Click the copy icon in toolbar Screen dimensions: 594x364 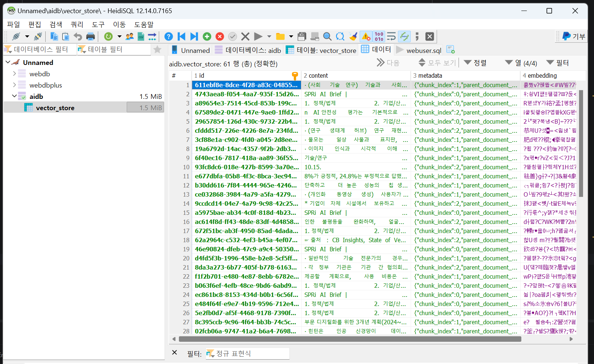[54, 36]
